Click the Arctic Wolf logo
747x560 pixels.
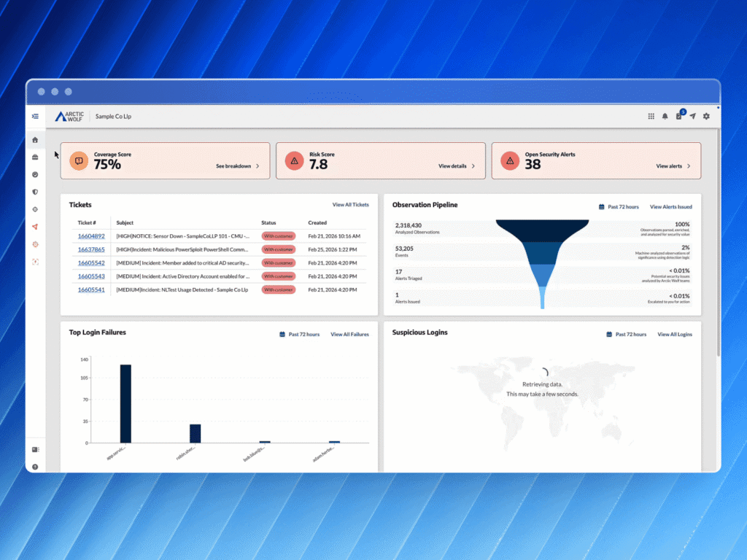pos(69,116)
